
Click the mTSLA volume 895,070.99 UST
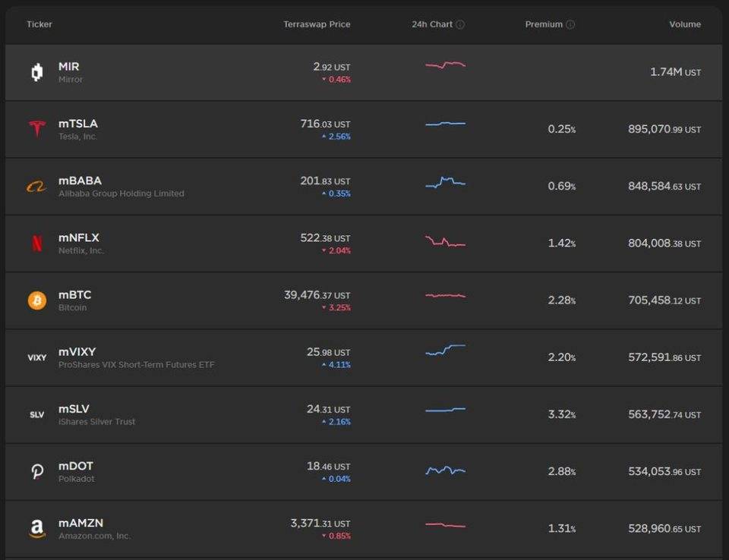coord(664,129)
